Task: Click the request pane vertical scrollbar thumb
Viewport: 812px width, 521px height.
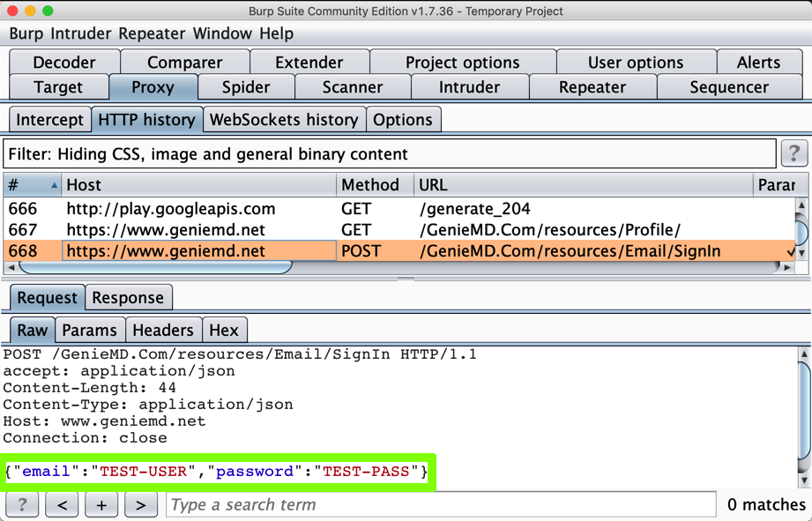Action: click(804, 411)
